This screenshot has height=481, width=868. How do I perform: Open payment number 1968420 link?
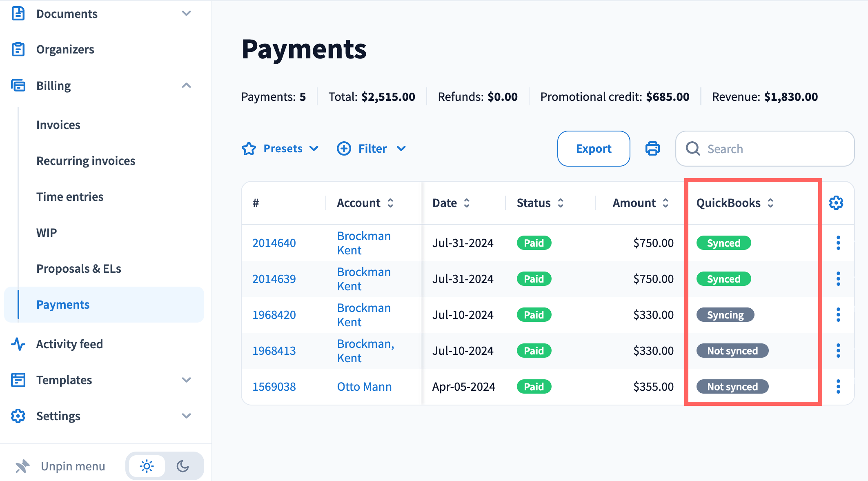click(x=274, y=315)
